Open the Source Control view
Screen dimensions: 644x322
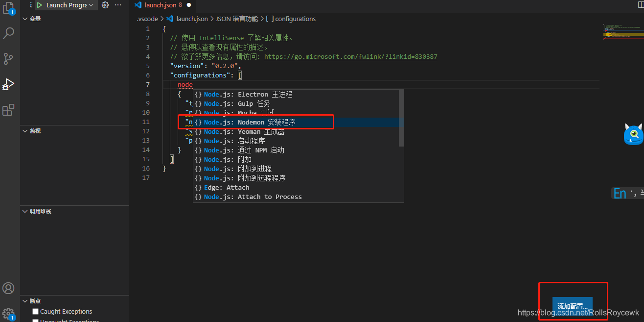[x=8, y=59]
